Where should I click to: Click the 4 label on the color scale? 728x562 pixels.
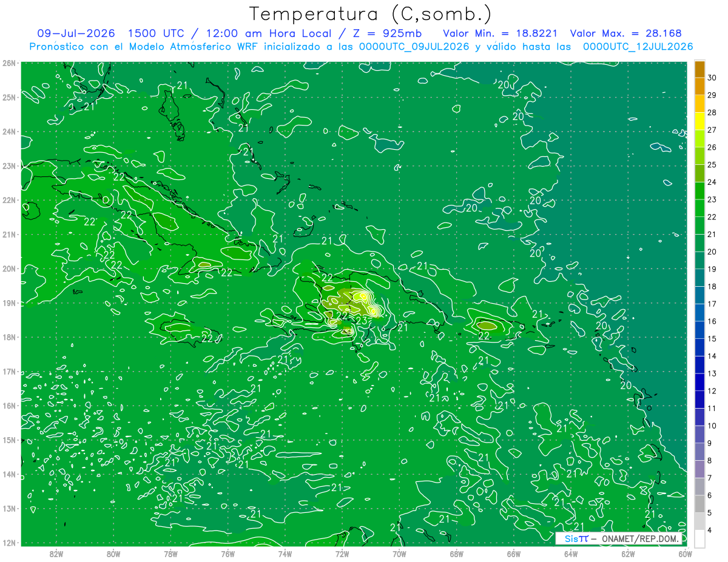(x=710, y=530)
